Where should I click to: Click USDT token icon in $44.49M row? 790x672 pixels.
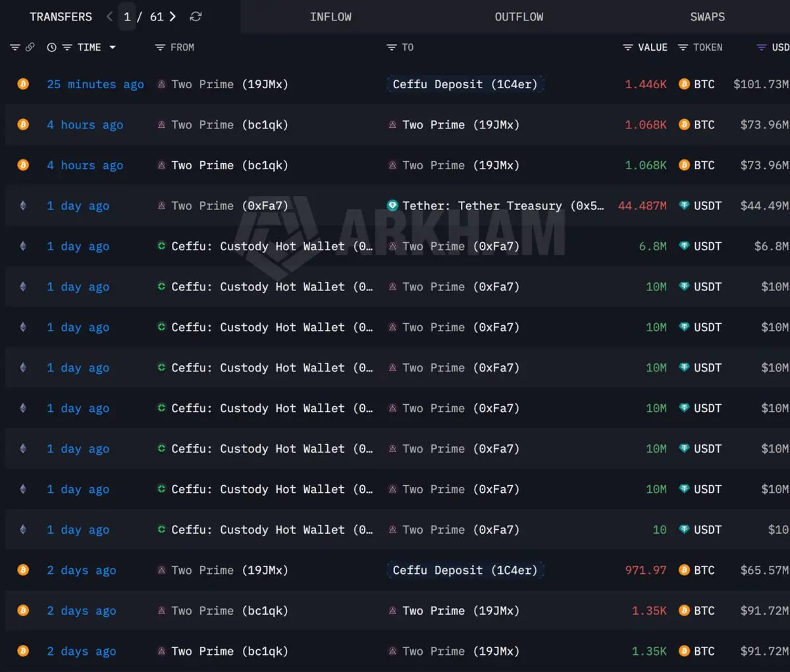684,206
